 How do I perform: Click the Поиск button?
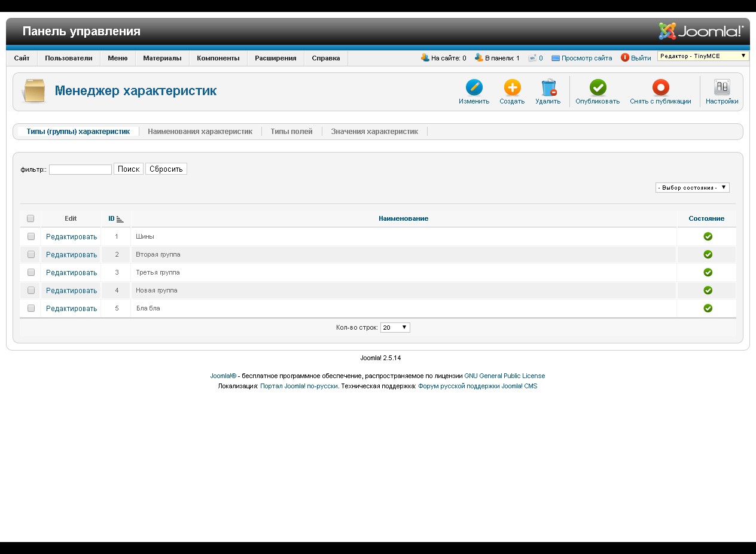coord(129,169)
